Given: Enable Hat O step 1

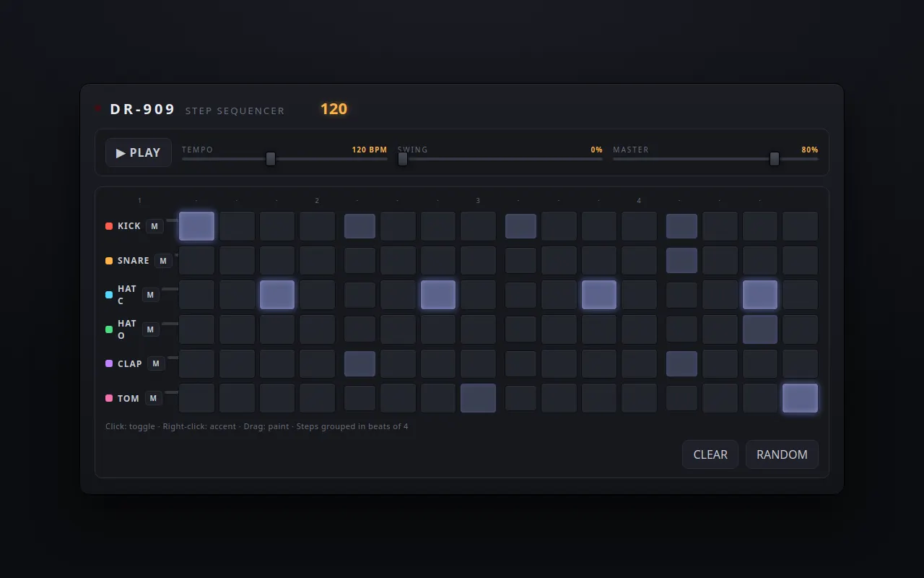Looking at the screenshot, I should click(x=196, y=329).
